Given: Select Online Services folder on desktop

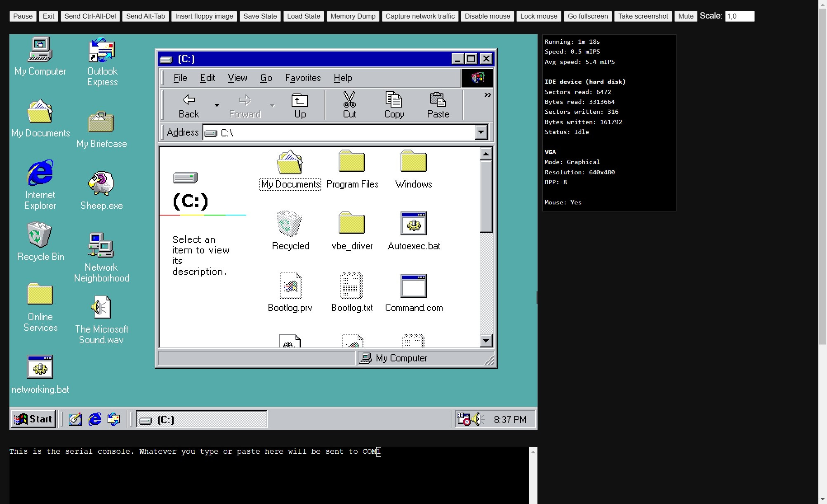Looking at the screenshot, I should click(40, 307).
